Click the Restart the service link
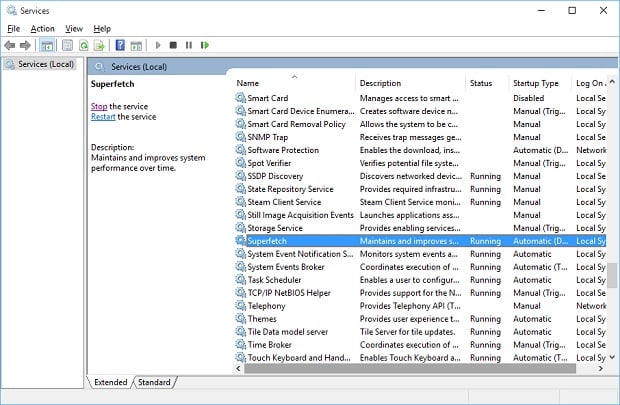The height and width of the screenshot is (405, 620). point(103,117)
